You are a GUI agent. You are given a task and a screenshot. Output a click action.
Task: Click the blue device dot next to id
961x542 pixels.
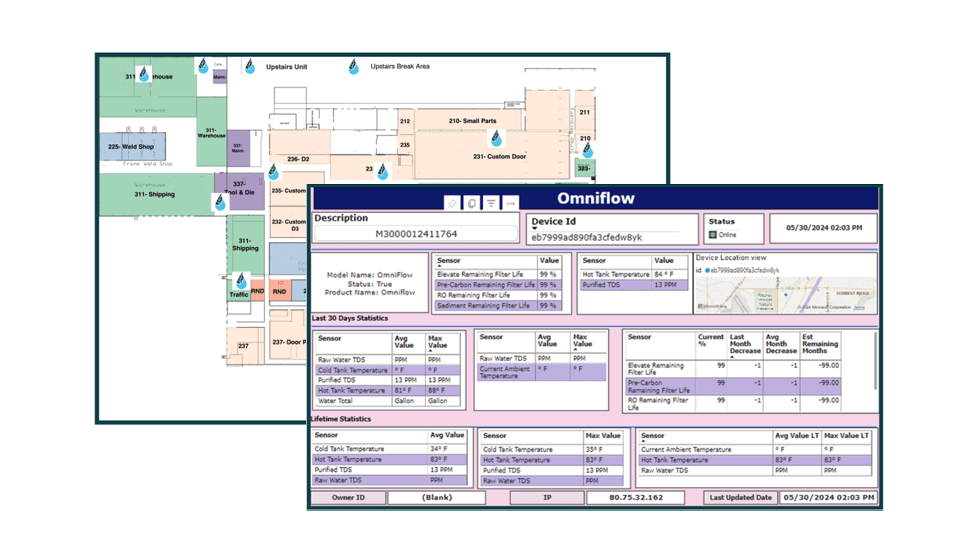[707, 270]
